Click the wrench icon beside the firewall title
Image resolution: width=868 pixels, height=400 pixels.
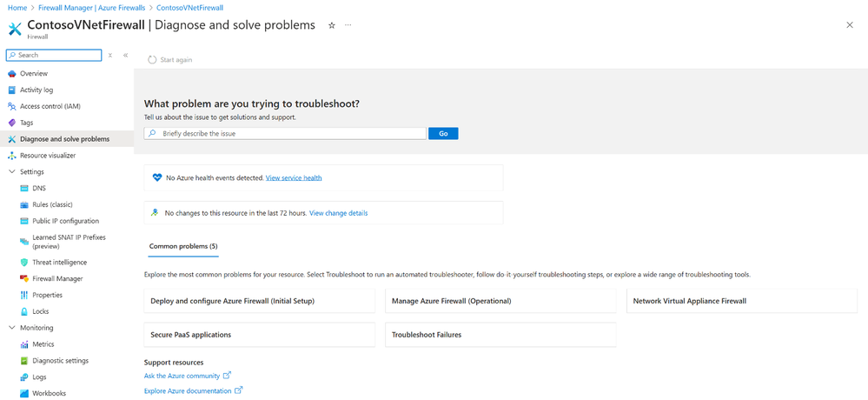coord(15,29)
